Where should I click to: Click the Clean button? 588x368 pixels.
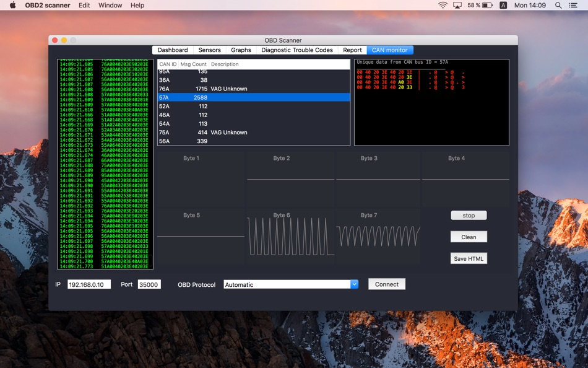pos(469,237)
